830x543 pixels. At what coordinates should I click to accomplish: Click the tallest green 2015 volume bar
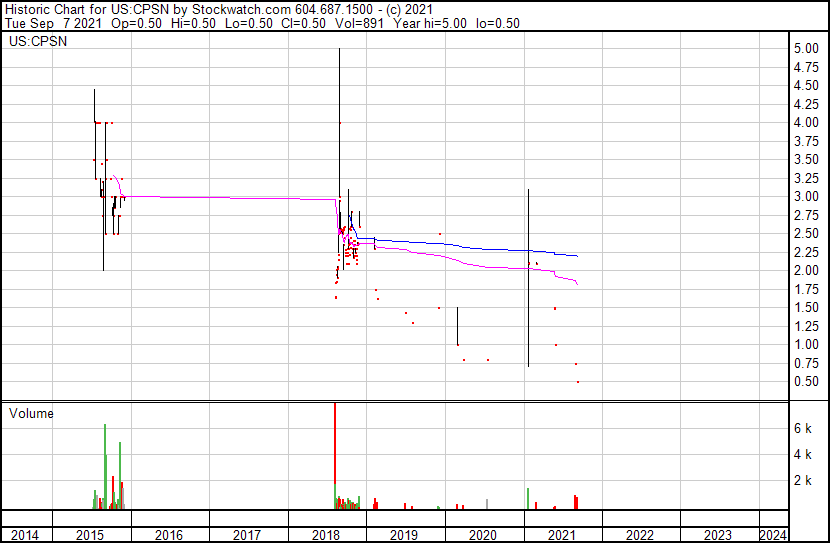click(x=105, y=466)
